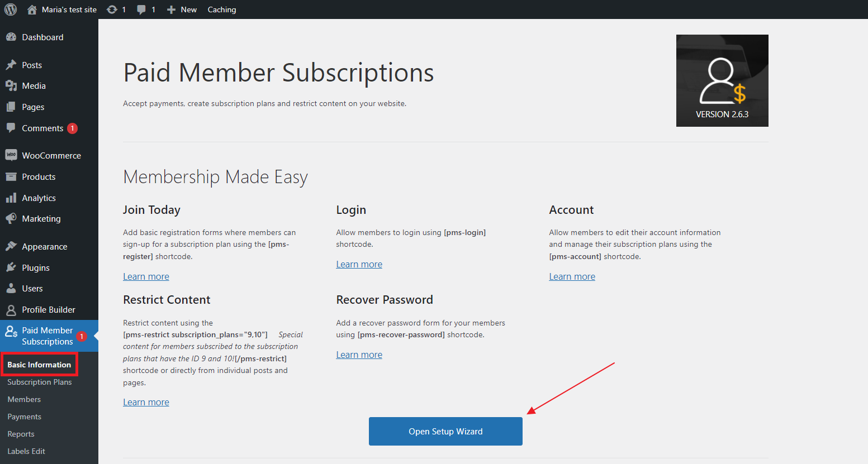The image size is (868, 464).
Task: Click the Analytics bar chart icon
Action: coord(11,198)
